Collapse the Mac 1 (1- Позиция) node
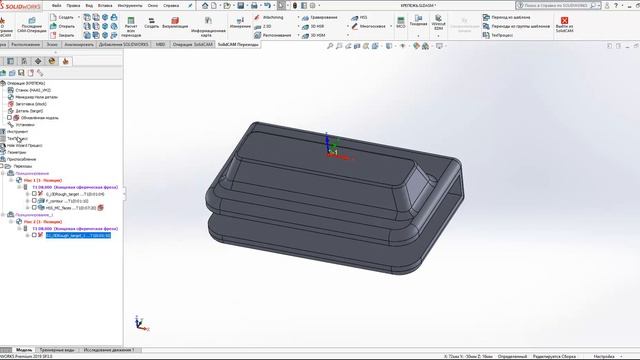 tap(11, 180)
